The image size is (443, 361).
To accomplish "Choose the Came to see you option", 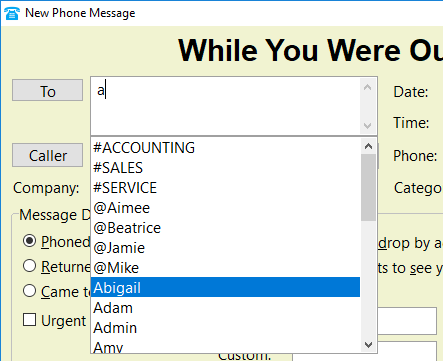I will (x=29, y=291).
